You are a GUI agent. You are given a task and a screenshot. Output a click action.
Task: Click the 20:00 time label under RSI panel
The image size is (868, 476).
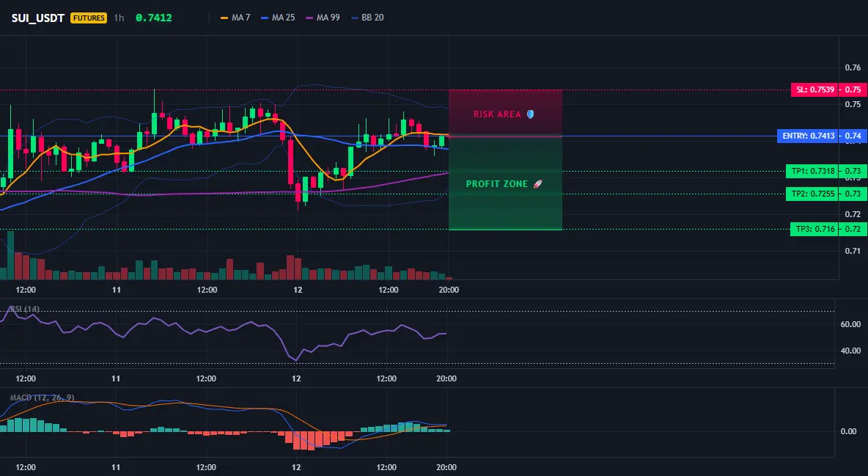point(446,378)
